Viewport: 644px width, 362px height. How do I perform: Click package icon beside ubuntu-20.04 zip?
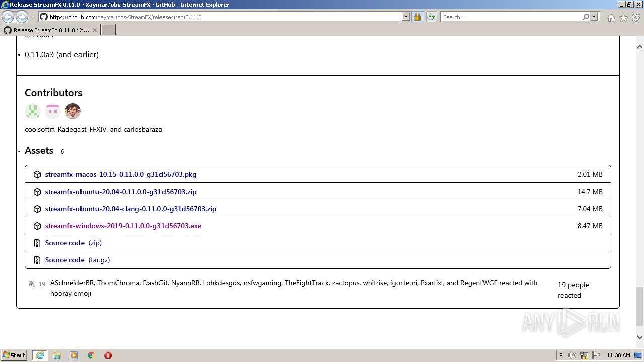point(37,192)
